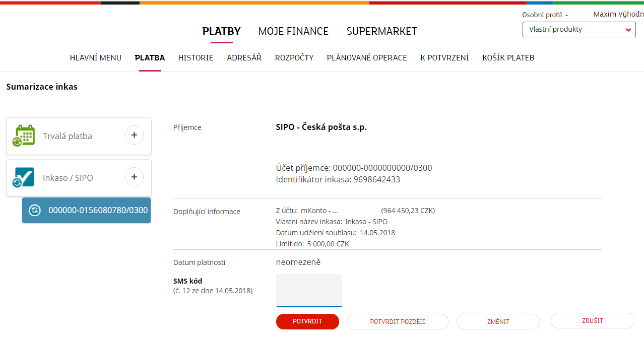The image size is (644, 337).
Task: Select account 000000-0156080780/0300 in the sidebar
Action: click(98, 211)
